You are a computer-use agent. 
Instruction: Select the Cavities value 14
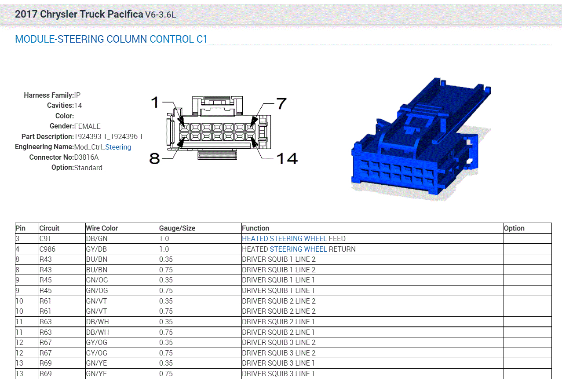coord(78,106)
